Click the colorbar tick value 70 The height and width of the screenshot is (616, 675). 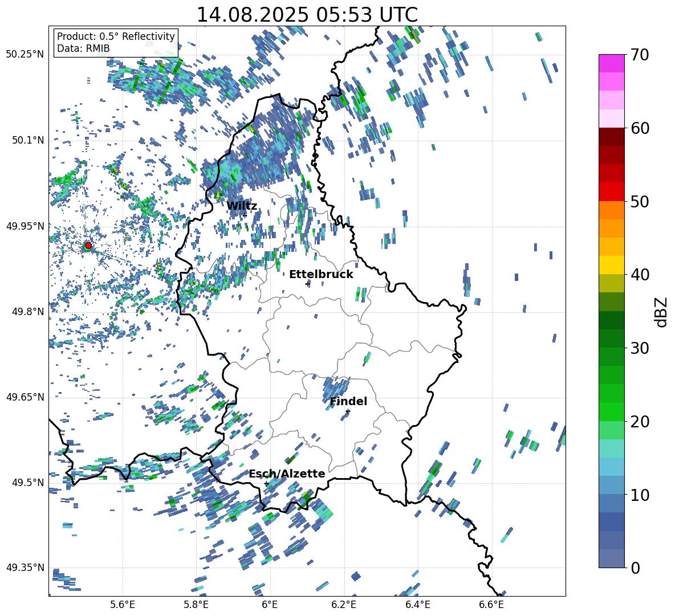640,55
